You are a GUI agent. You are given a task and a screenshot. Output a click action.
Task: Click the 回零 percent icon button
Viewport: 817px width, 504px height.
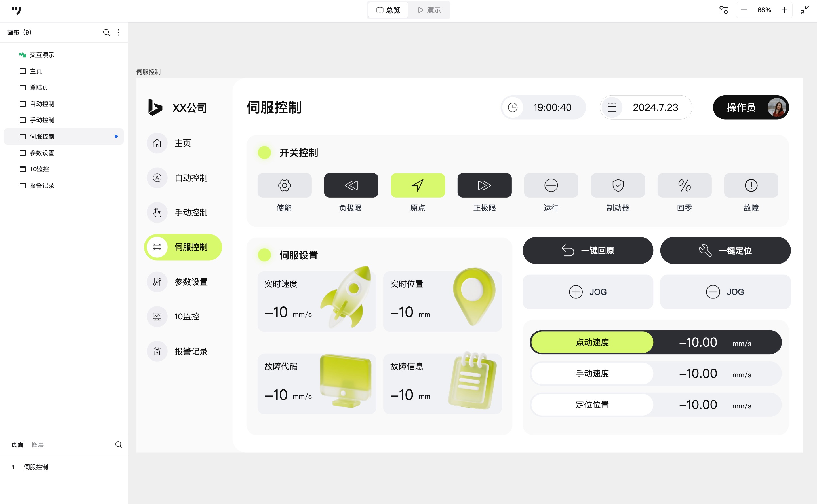point(685,185)
